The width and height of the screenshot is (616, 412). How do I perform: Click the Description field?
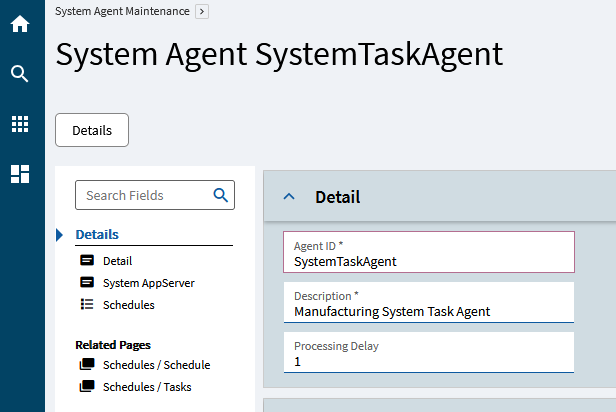429,302
